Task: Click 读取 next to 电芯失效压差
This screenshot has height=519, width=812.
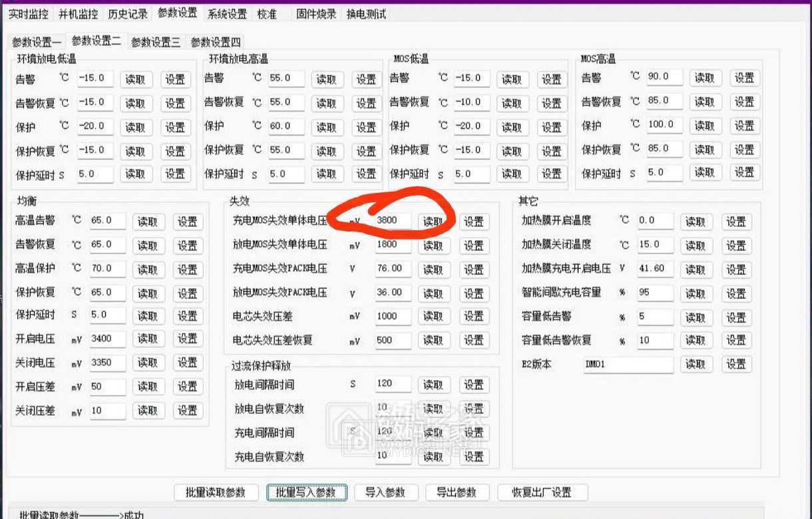Action: [x=433, y=317]
